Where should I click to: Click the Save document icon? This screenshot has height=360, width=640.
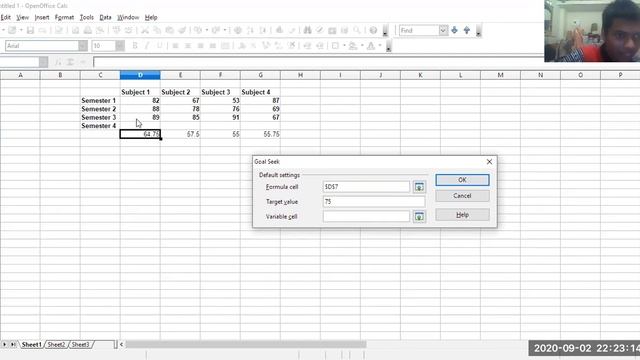pos(30,30)
